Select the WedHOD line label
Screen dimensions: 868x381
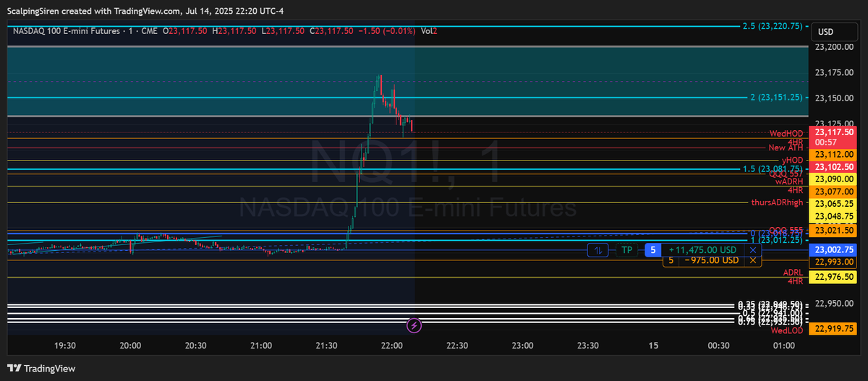click(x=786, y=134)
